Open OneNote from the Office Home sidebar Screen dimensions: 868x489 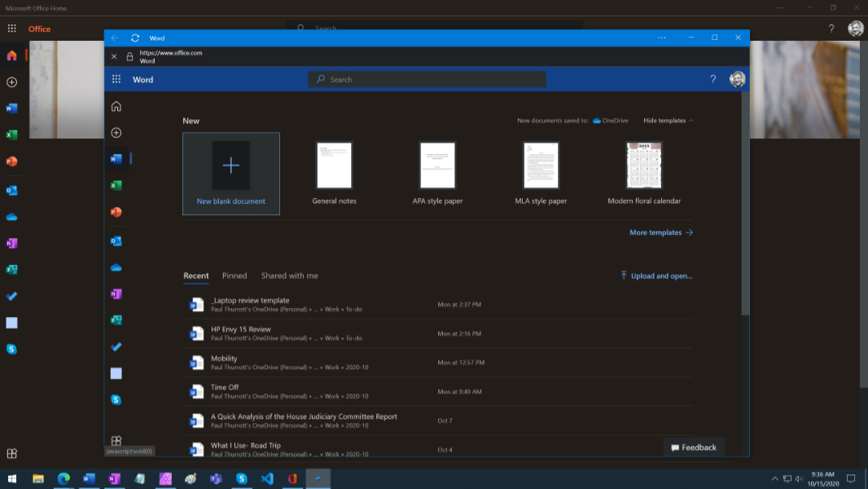[x=11, y=243]
